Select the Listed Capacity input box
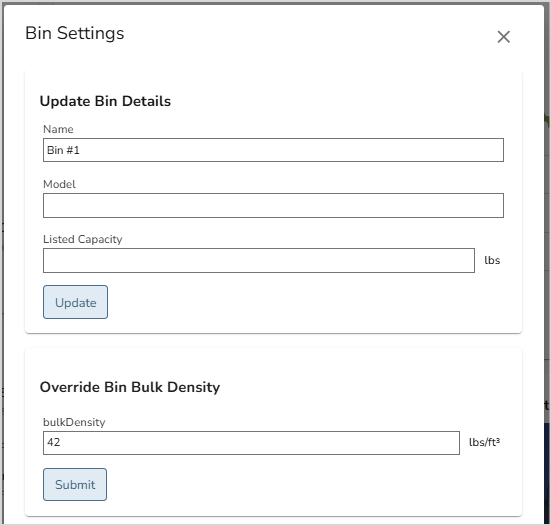This screenshot has width=551, height=526. (259, 260)
